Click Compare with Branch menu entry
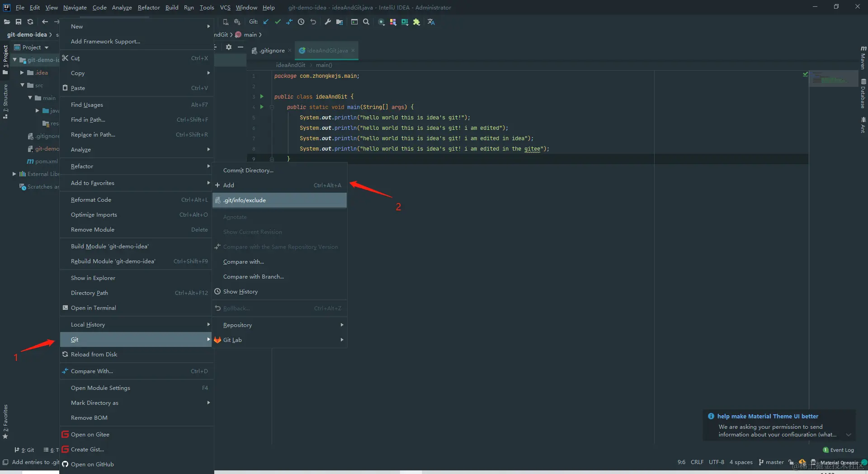The height and width of the screenshot is (474, 868). (x=279, y=276)
